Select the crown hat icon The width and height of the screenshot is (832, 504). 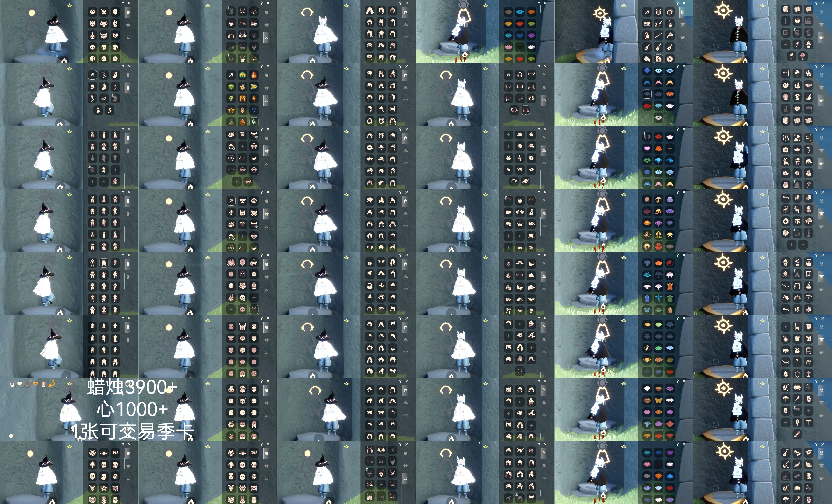pyautogui.click(x=520, y=224)
